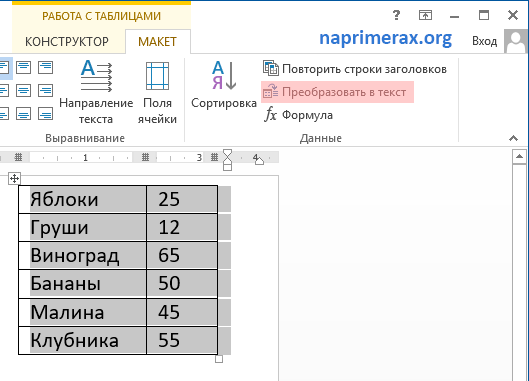Click the table move handle
This screenshot has height=381, width=529.
pos(14,178)
